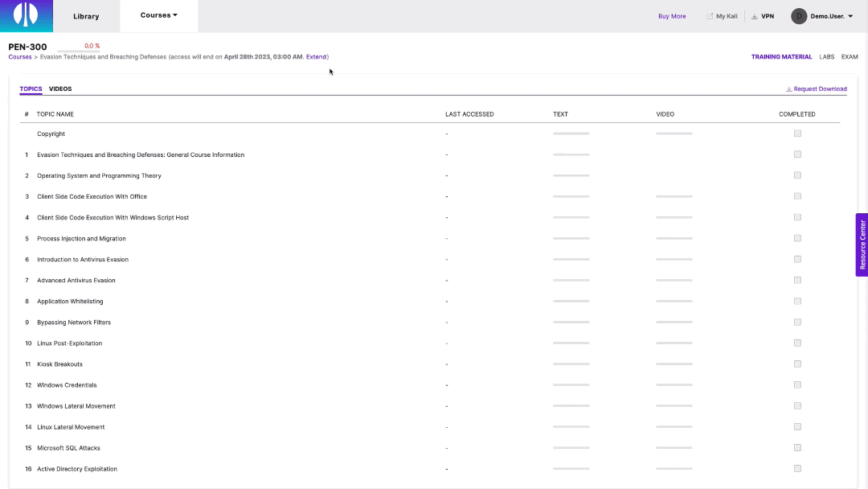Click the OffSec logo icon
Viewport: 868px width, 489px height.
(x=25, y=15)
